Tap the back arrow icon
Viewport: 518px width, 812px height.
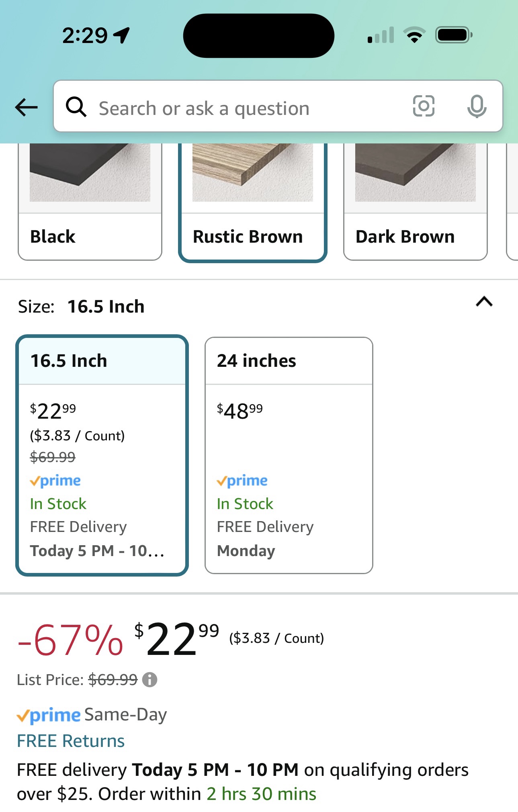tap(27, 107)
